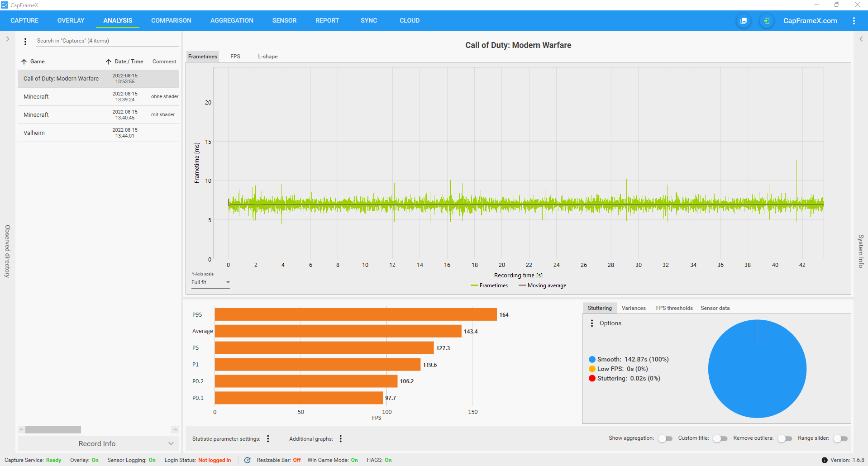Screen dimensions: 868x466
Task: Open Statistic parameter settings menu
Action: pos(268,438)
